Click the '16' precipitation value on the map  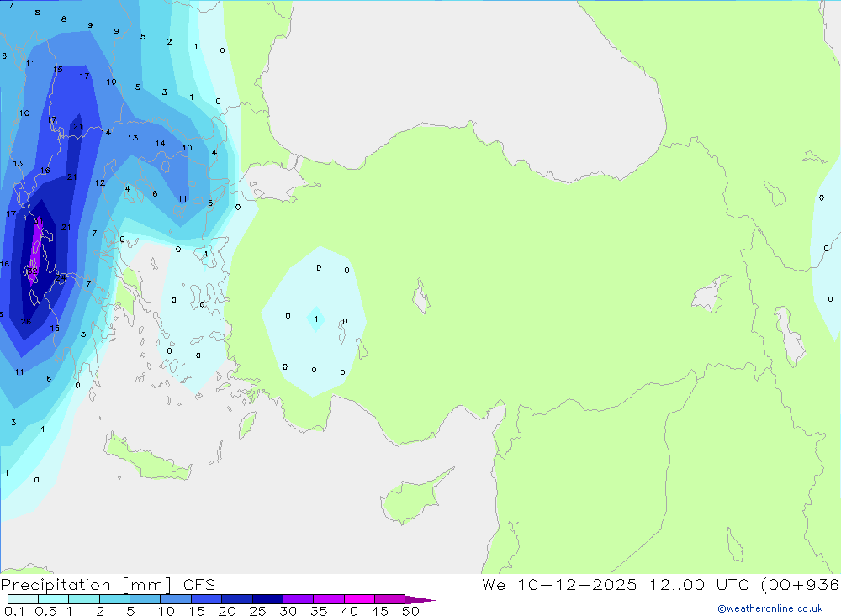[x=45, y=171]
